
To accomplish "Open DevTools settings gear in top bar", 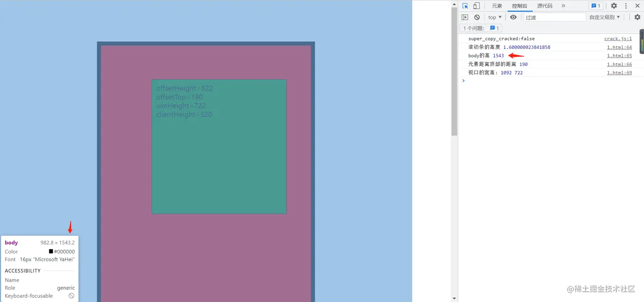I will tap(614, 6).
